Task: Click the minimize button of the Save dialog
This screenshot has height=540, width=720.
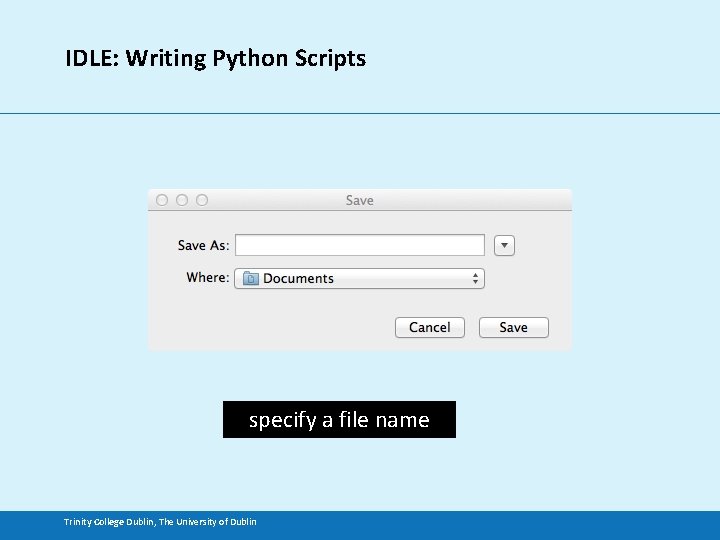Action: coord(182,200)
